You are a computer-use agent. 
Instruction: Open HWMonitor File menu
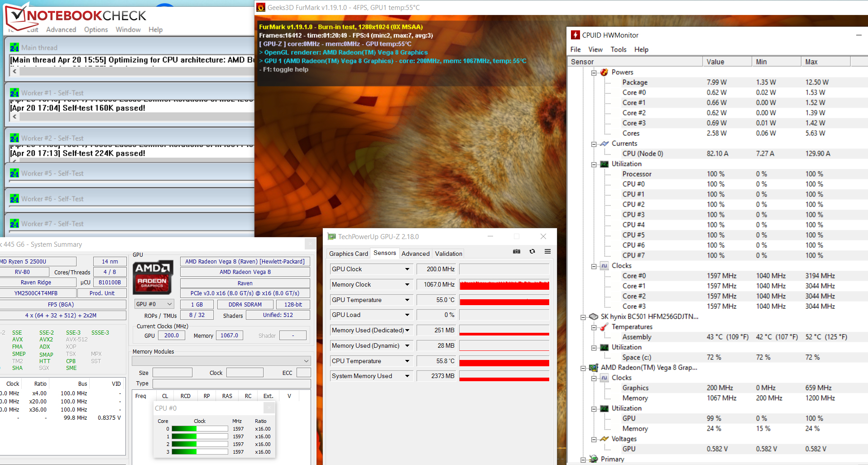575,49
